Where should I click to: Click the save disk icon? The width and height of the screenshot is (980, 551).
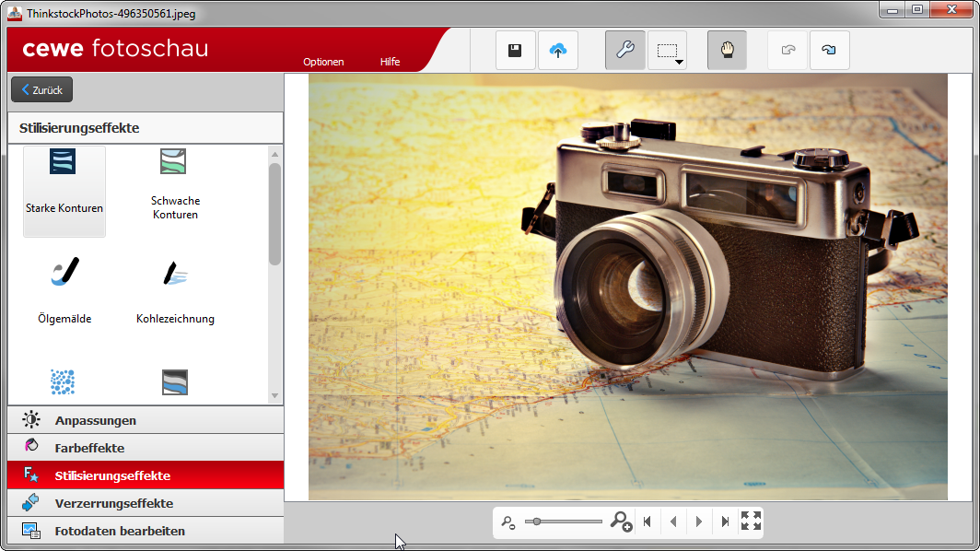point(515,51)
